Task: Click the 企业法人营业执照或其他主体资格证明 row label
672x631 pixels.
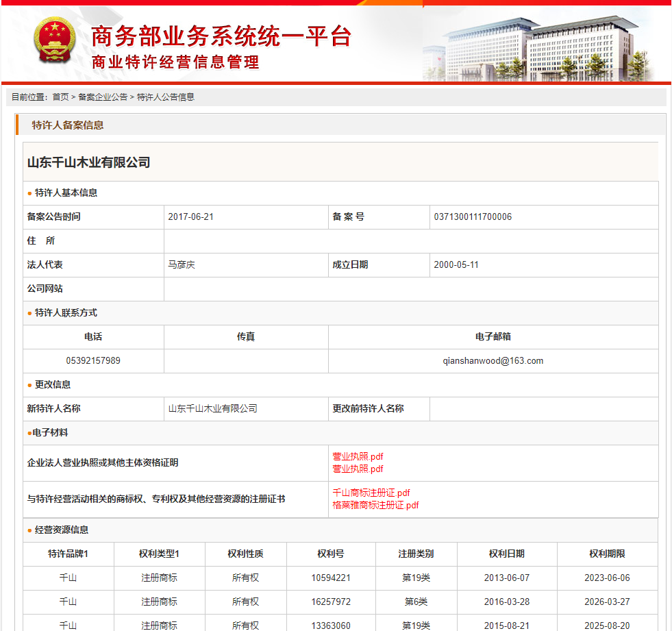Action: [x=103, y=463]
